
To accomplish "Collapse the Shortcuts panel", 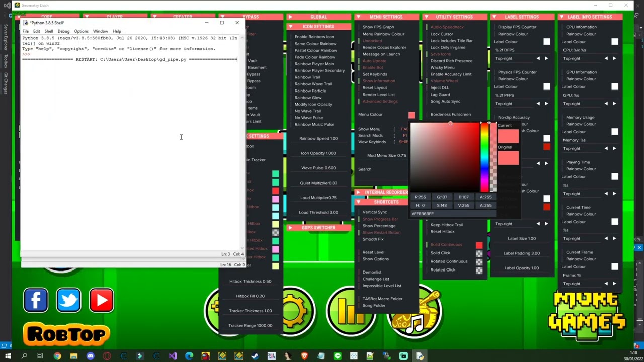I will (358, 202).
